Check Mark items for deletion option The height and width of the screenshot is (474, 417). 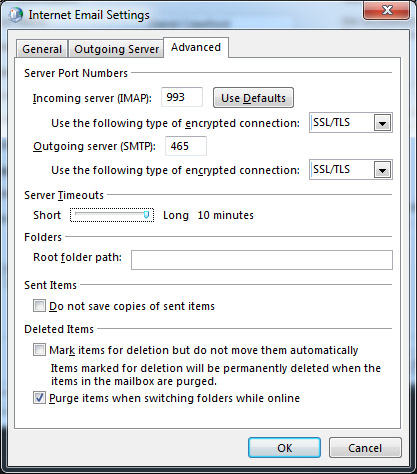click(39, 350)
